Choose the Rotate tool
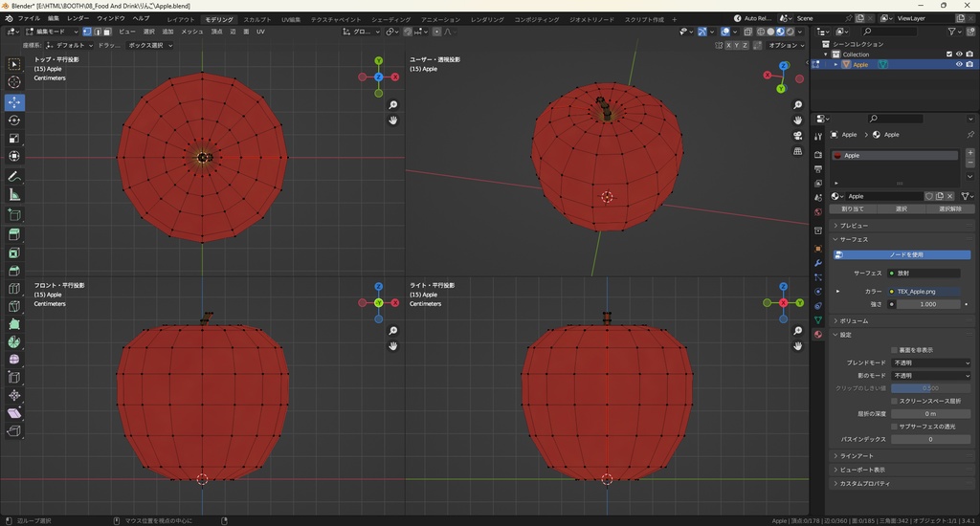 coord(14,121)
